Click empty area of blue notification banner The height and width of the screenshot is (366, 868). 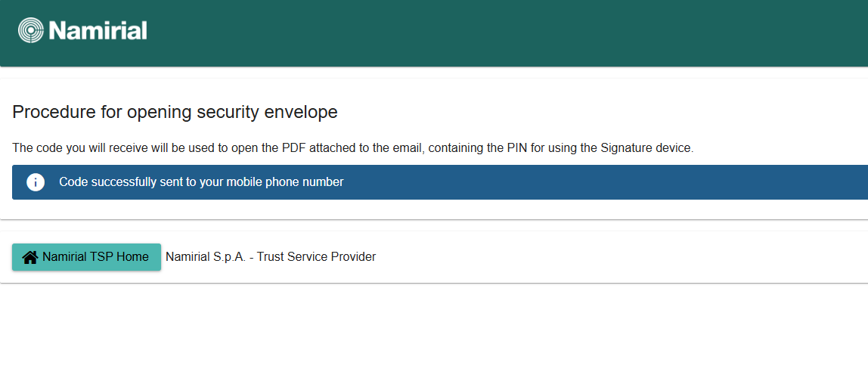pyautogui.click(x=605, y=182)
